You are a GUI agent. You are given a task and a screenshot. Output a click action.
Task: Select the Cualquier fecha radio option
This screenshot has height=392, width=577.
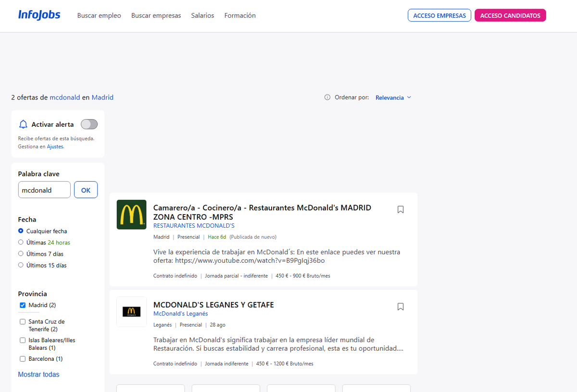(x=21, y=231)
